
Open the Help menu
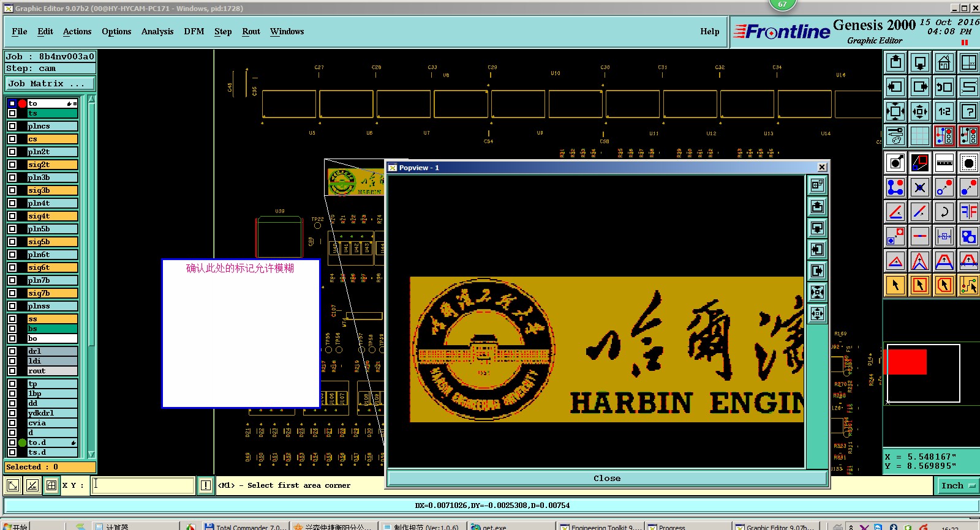710,32
